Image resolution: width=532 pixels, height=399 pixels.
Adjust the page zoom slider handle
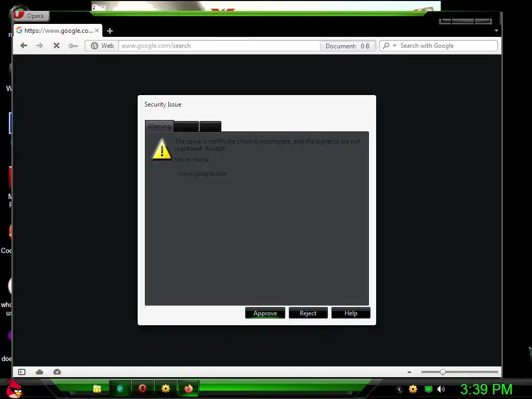pos(443,372)
